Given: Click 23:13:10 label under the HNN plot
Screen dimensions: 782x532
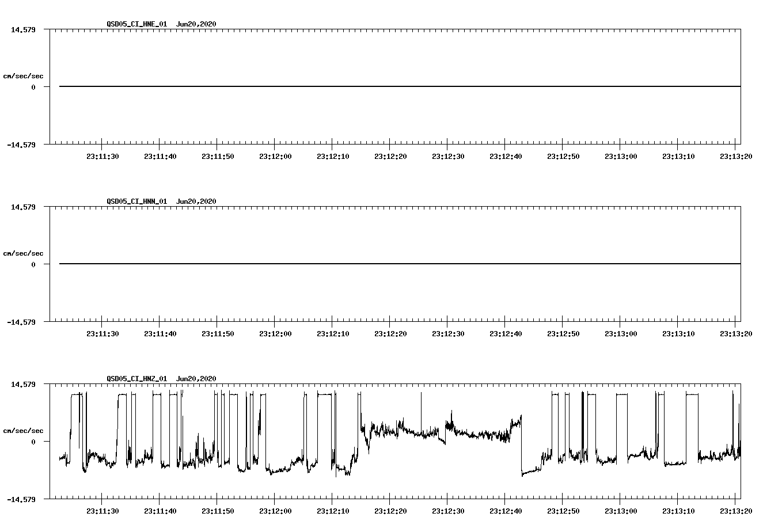Looking at the screenshot, I should coord(678,334).
